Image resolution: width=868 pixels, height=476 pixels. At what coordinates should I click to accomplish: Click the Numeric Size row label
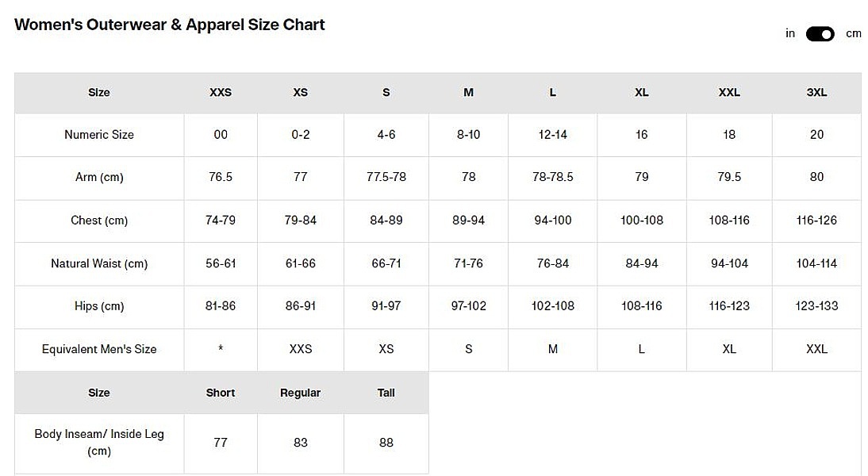pyautogui.click(x=99, y=135)
